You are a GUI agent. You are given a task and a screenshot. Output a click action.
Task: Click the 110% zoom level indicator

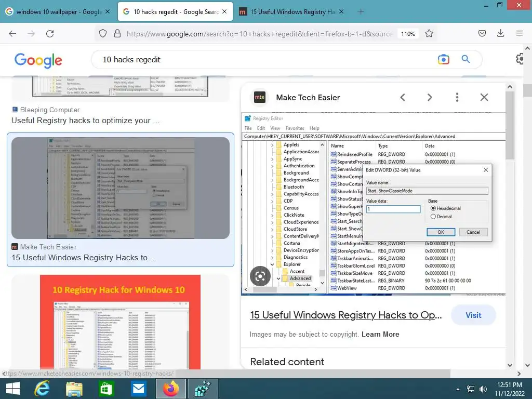click(x=408, y=34)
